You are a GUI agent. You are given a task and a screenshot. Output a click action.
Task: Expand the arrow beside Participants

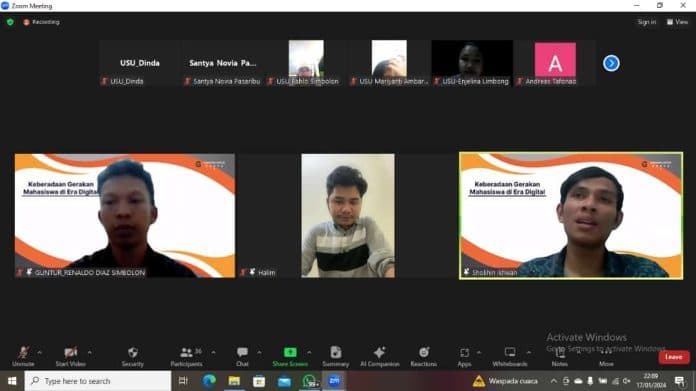point(213,352)
